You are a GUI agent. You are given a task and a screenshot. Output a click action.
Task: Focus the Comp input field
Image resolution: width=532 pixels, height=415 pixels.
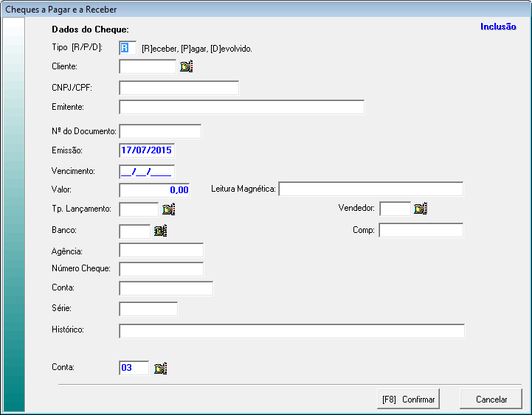421,231
